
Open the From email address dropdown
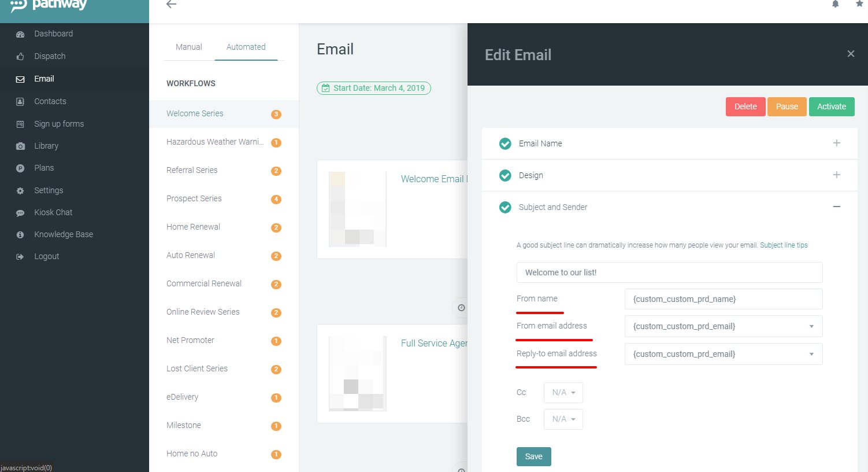(723, 326)
